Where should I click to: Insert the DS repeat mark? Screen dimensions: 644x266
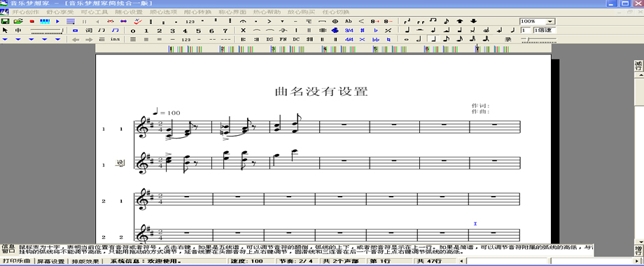click(269, 39)
